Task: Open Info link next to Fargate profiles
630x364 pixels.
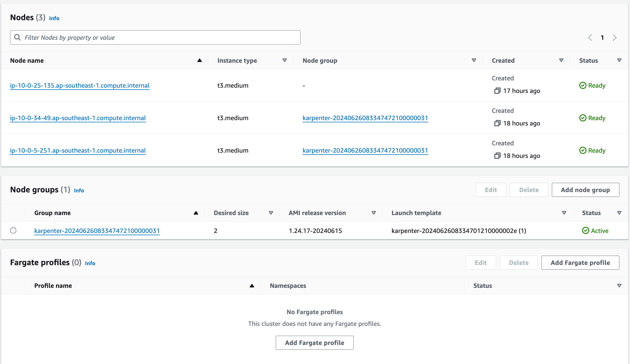Action: click(90, 263)
